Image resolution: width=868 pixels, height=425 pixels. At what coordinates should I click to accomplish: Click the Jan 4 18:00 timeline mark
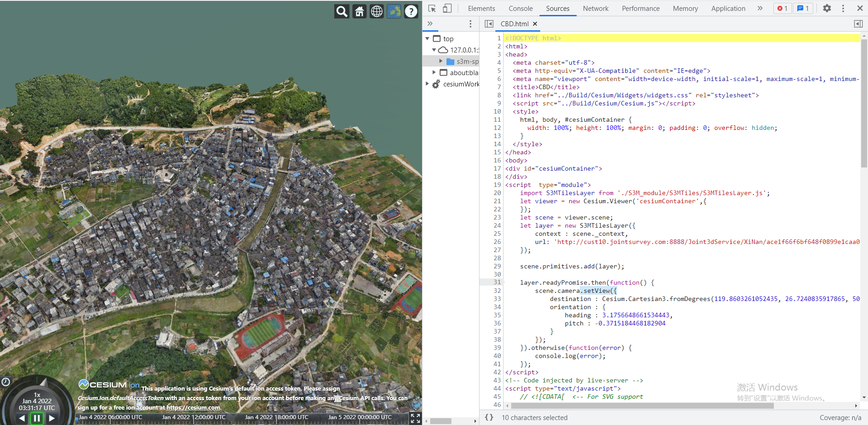pos(276,417)
